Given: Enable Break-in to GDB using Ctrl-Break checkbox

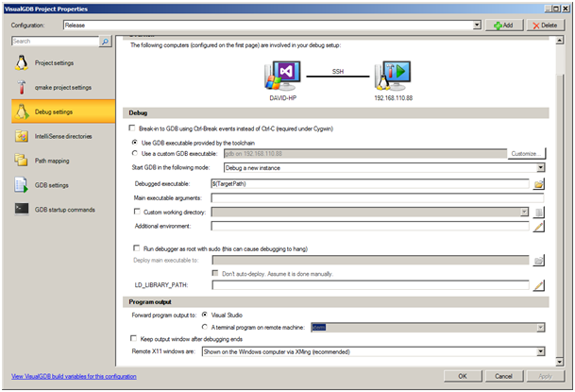Looking at the screenshot, I should pyautogui.click(x=132, y=128).
